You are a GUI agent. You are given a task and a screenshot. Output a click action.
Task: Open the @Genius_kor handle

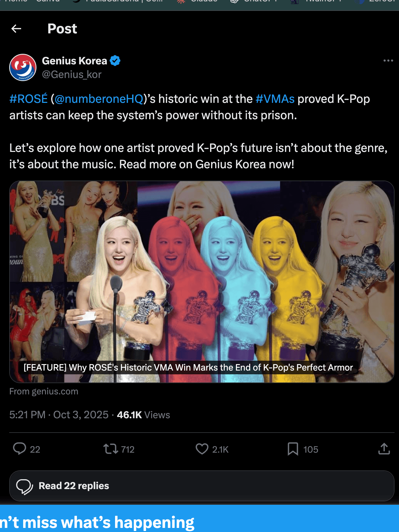coord(71,75)
